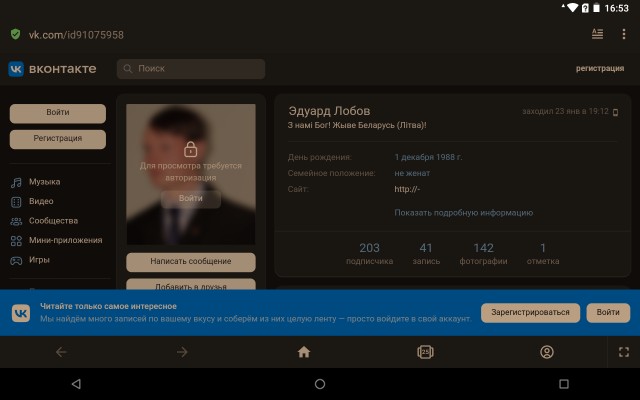This screenshot has height=400, width=640.
Task: Click не женат status link
Action: pos(412,173)
